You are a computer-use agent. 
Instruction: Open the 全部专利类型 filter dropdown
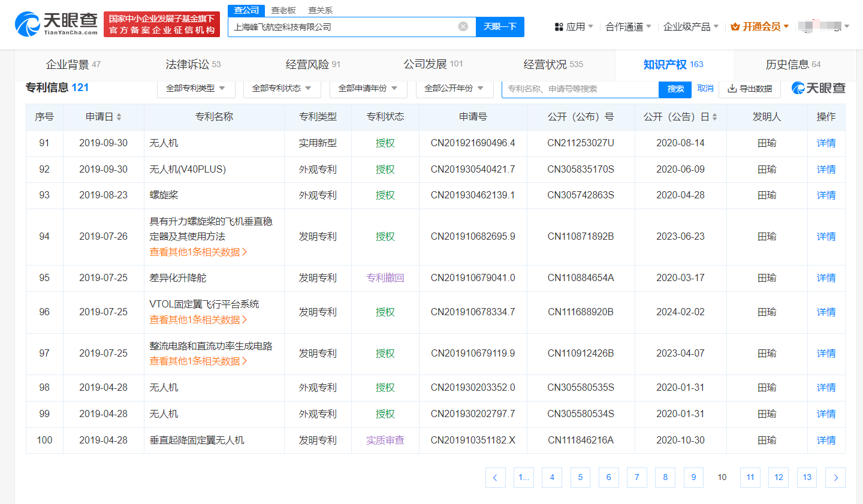click(x=197, y=88)
